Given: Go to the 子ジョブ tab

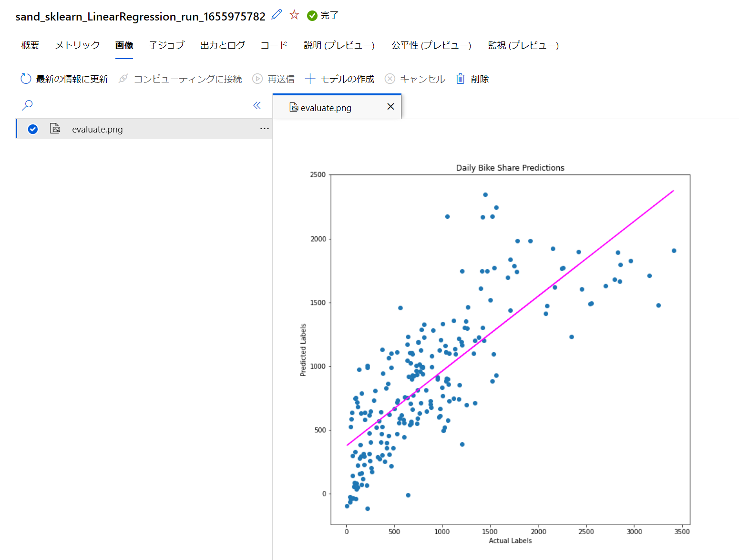Looking at the screenshot, I should click(x=166, y=45).
